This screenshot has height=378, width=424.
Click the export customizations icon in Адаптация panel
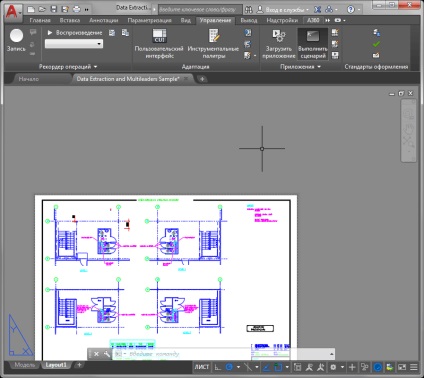248,44
